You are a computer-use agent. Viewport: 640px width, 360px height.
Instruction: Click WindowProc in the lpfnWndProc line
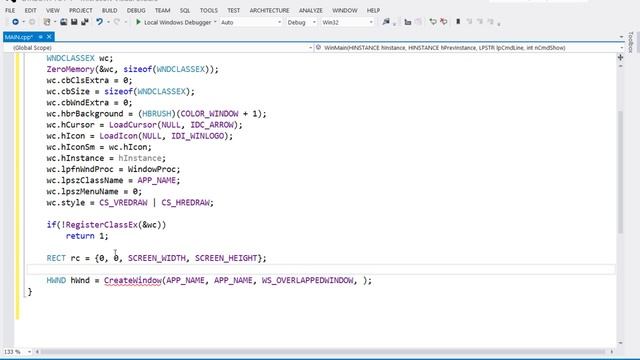[152, 169]
